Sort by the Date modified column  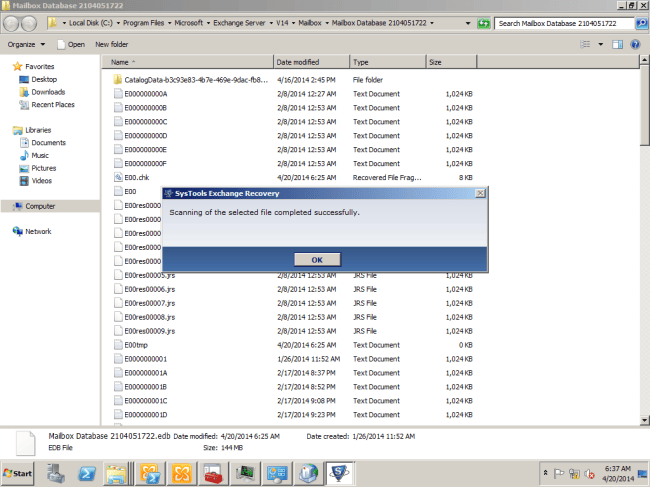point(311,62)
